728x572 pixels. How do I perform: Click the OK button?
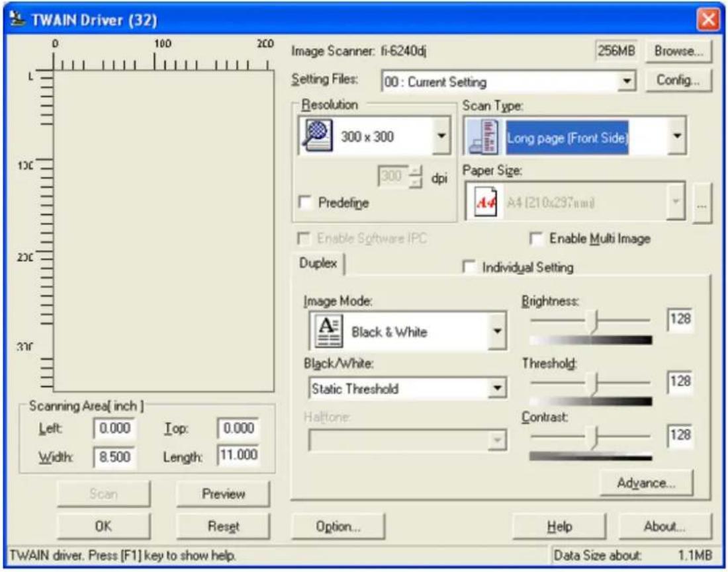[x=103, y=526]
